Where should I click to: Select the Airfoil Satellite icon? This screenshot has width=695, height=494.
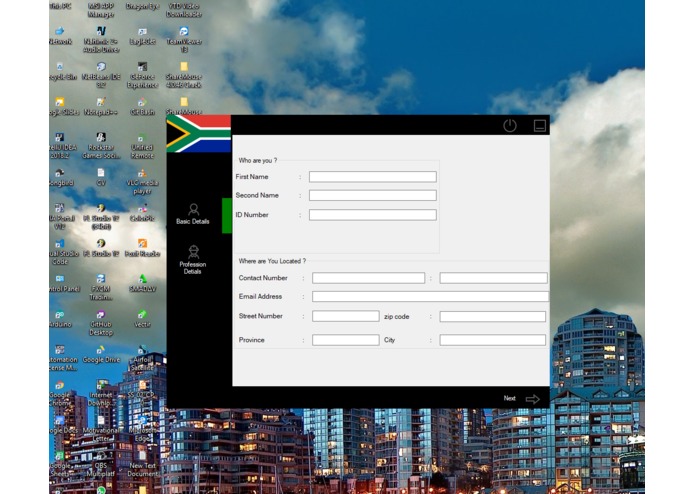[x=142, y=358]
